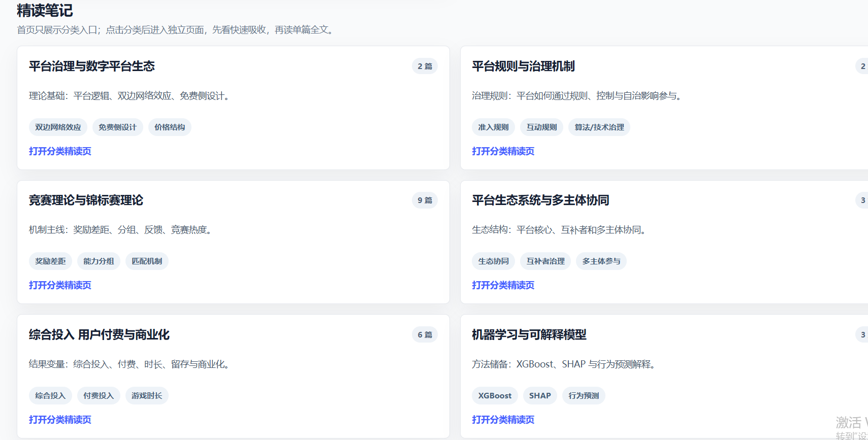Open the 机器学习与可解释模型 category reading page link
The width and height of the screenshot is (868, 440).
503,420
